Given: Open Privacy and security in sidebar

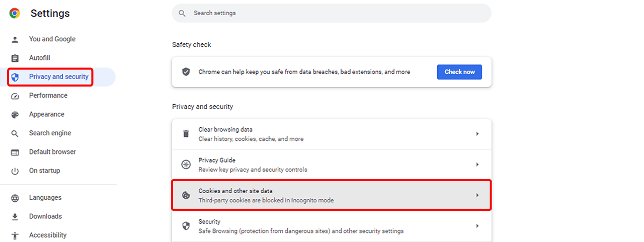Looking at the screenshot, I should (x=58, y=77).
